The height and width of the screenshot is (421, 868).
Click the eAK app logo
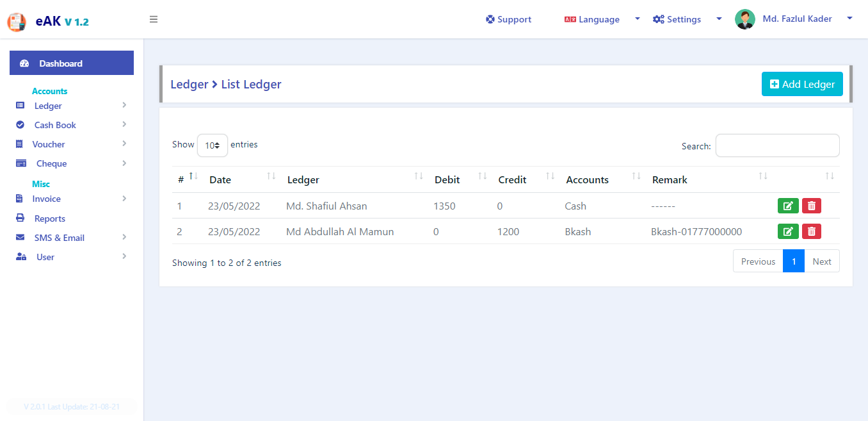click(x=17, y=22)
